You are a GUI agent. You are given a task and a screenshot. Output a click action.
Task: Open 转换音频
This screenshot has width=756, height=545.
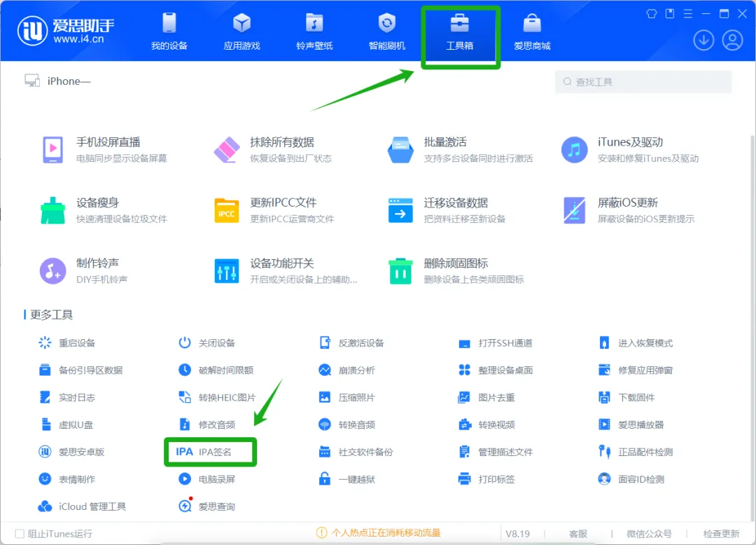point(346,425)
